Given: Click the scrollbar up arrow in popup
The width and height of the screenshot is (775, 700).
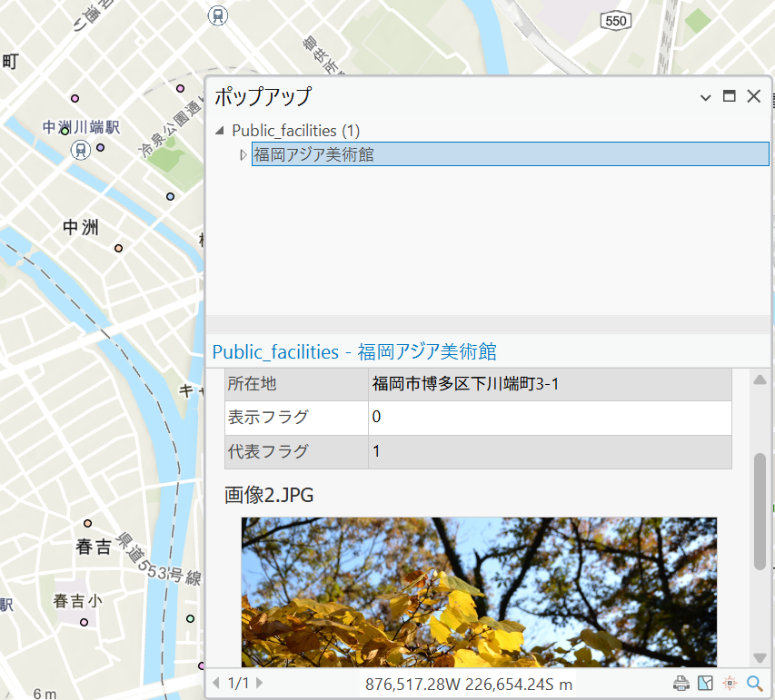Looking at the screenshot, I should click(x=760, y=379).
